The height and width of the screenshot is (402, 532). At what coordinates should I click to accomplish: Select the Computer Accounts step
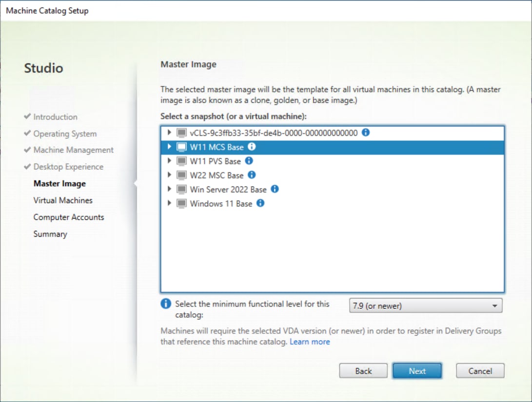(x=69, y=217)
